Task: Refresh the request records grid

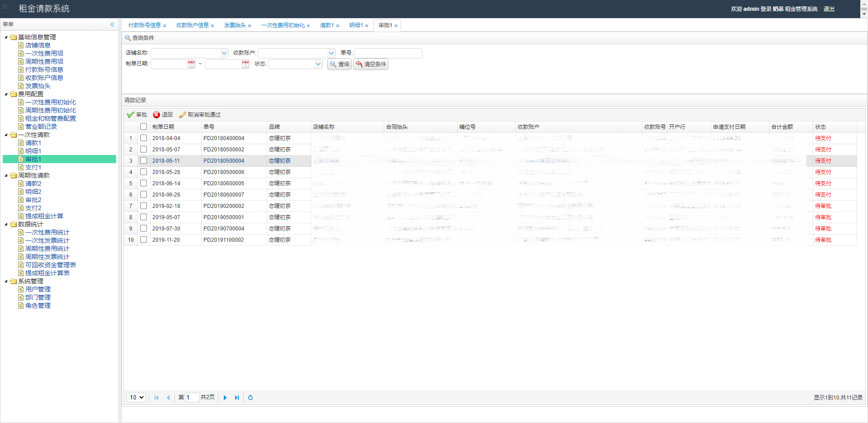Action: (250, 398)
